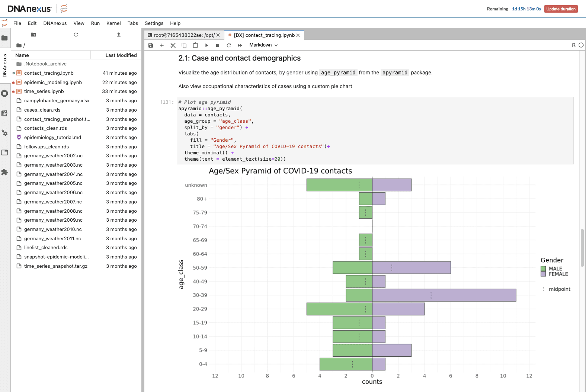The image size is (586, 392).
Task: Save the notebook with the disk icon
Action: [151, 45]
